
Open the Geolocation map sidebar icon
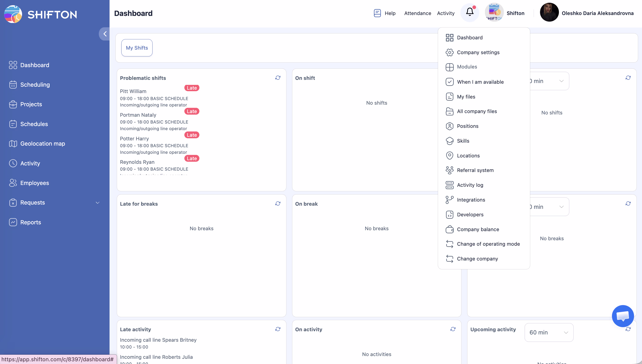click(13, 144)
